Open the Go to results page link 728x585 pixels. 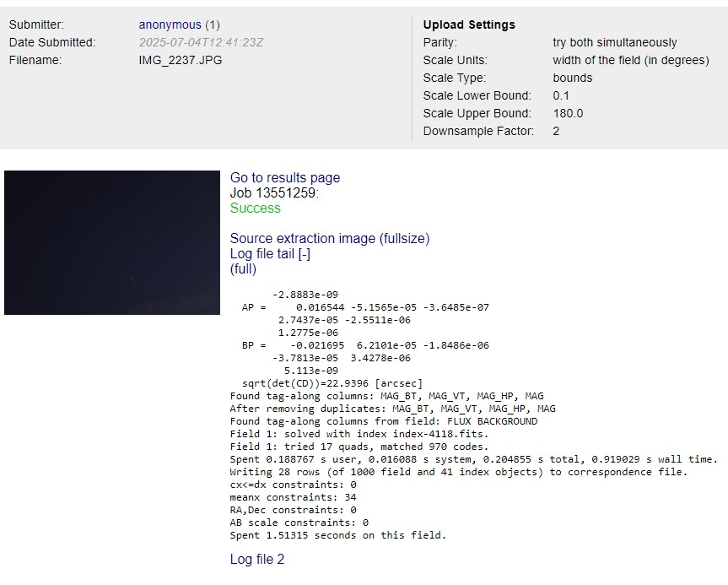pyautogui.click(x=285, y=177)
